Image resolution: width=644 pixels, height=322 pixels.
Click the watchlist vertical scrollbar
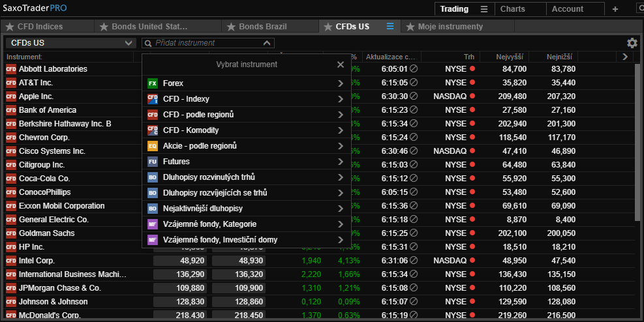(637, 143)
